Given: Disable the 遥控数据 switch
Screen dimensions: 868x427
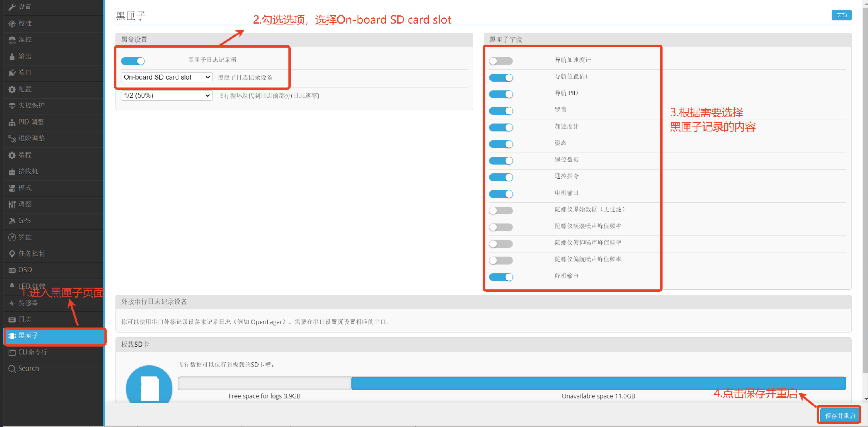Looking at the screenshot, I should (x=501, y=161).
